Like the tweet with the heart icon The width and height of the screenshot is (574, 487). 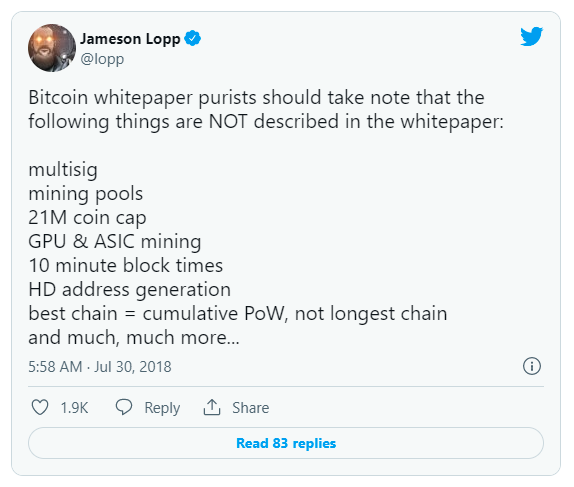point(40,407)
